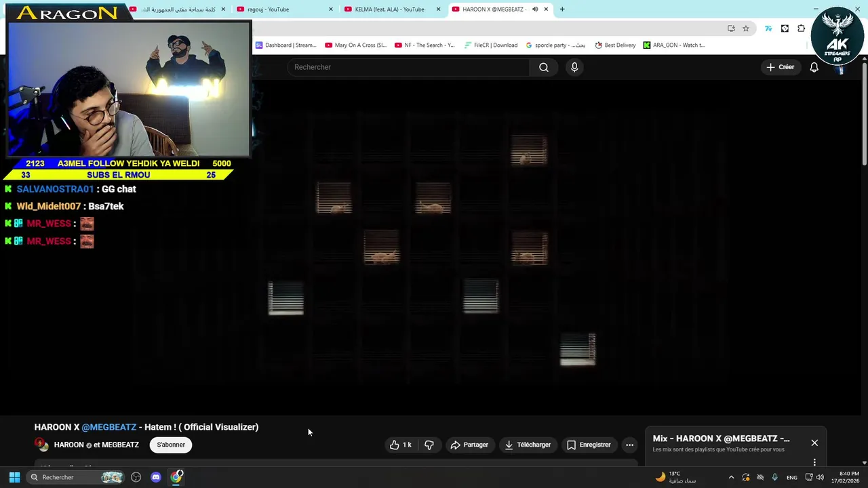Open Dashboard | Stream... bookmark
This screenshot has height=488, width=868.
(x=285, y=45)
